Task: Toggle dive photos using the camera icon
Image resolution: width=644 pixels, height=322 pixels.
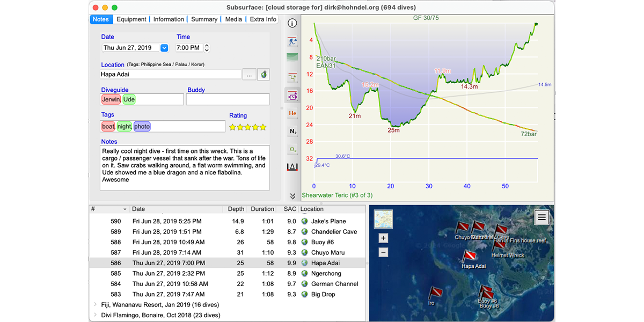Action: pyautogui.click(x=292, y=95)
